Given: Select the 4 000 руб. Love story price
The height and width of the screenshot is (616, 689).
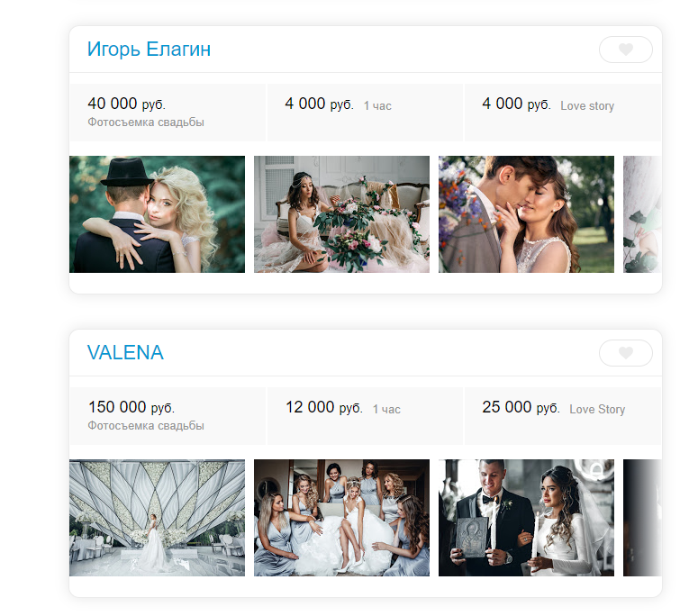Looking at the screenshot, I should (562, 113).
